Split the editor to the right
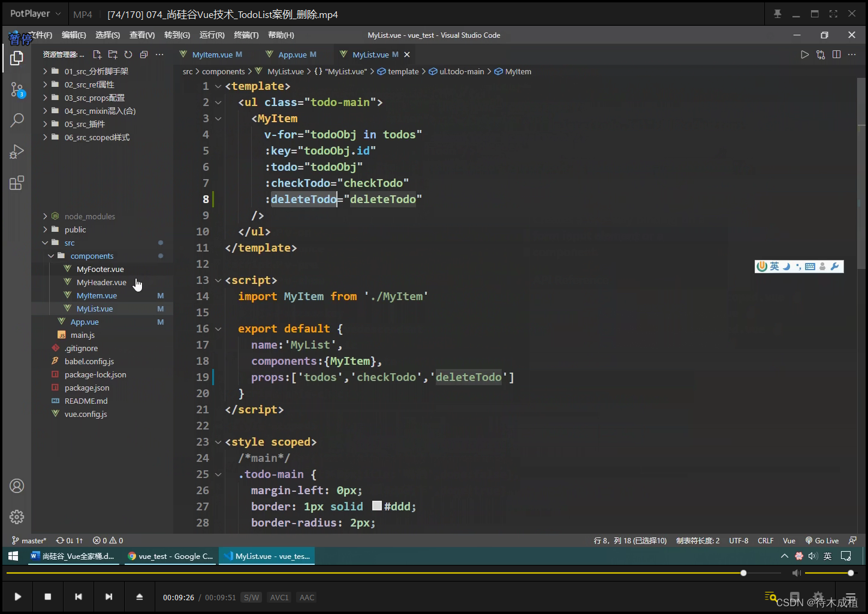This screenshot has height=614, width=868. pos(836,55)
